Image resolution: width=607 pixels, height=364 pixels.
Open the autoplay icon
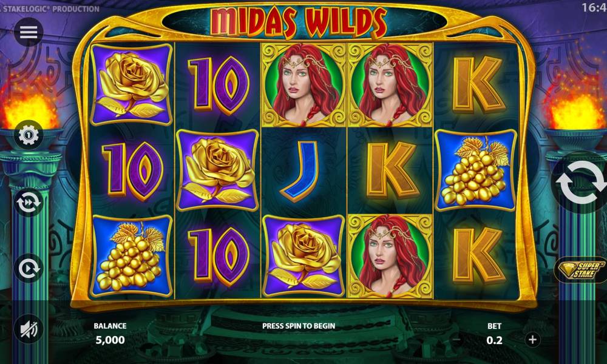[29, 268]
